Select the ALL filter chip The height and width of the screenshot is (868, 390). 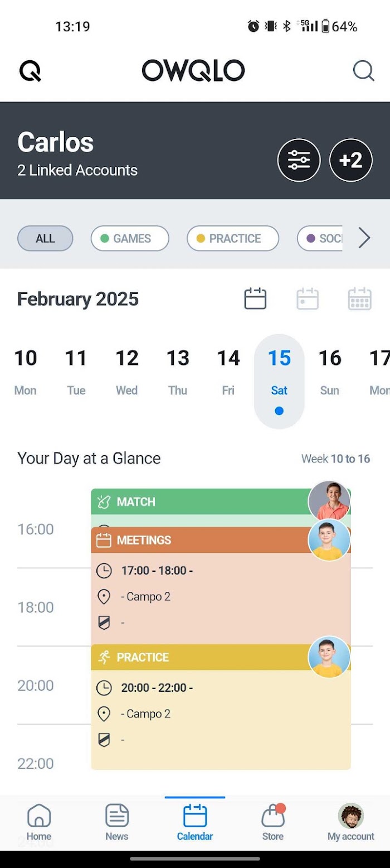point(45,239)
